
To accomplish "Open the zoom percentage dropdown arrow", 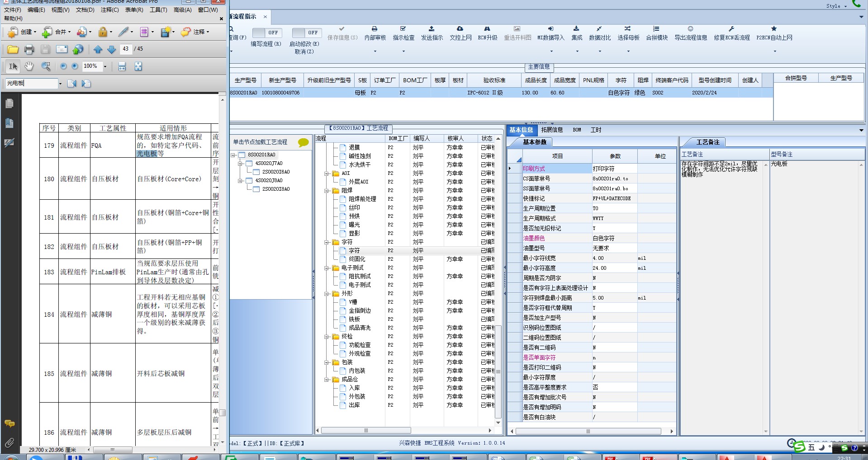I will (x=105, y=66).
